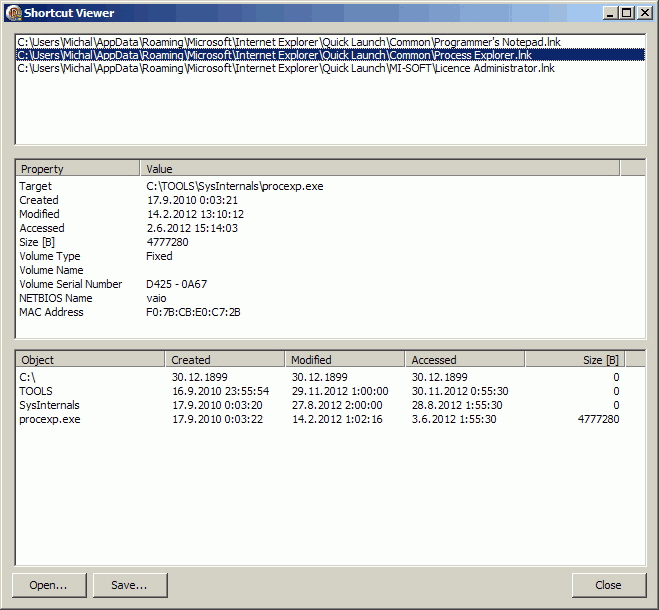
Task: Click TOOLS created date 16.9.2010 23:55:54
Action: click(x=221, y=391)
